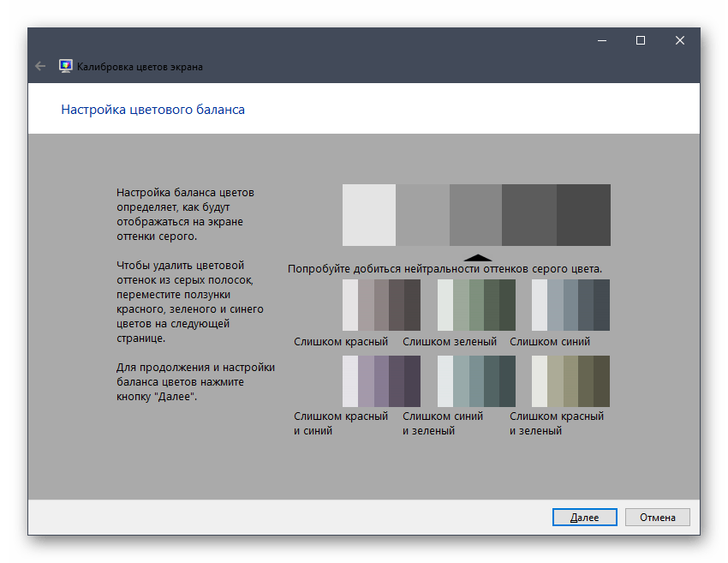Click the black triangle marker below the gray bar

477,256
